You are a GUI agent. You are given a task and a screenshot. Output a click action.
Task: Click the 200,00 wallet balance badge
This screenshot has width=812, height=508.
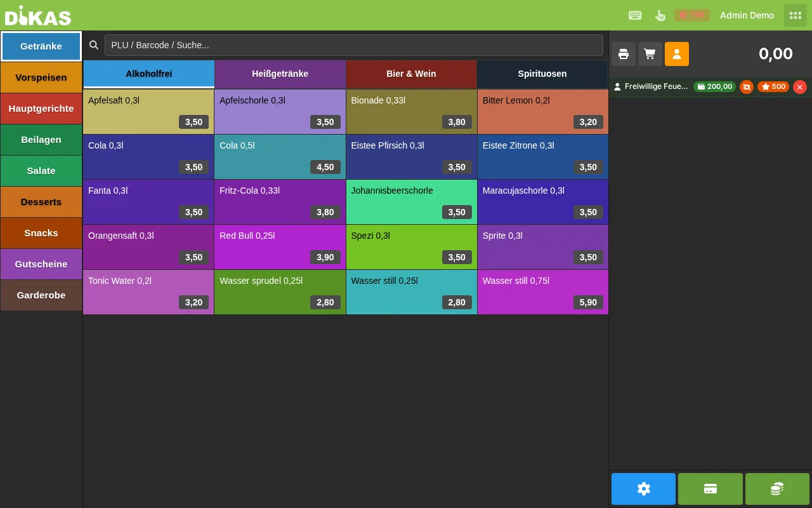point(714,87)
